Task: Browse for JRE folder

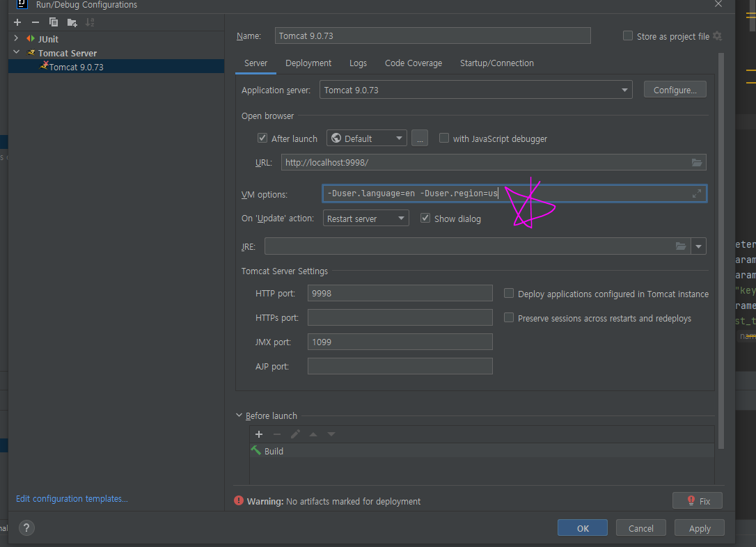Action: pyautogui.click(x=680, y=246)
